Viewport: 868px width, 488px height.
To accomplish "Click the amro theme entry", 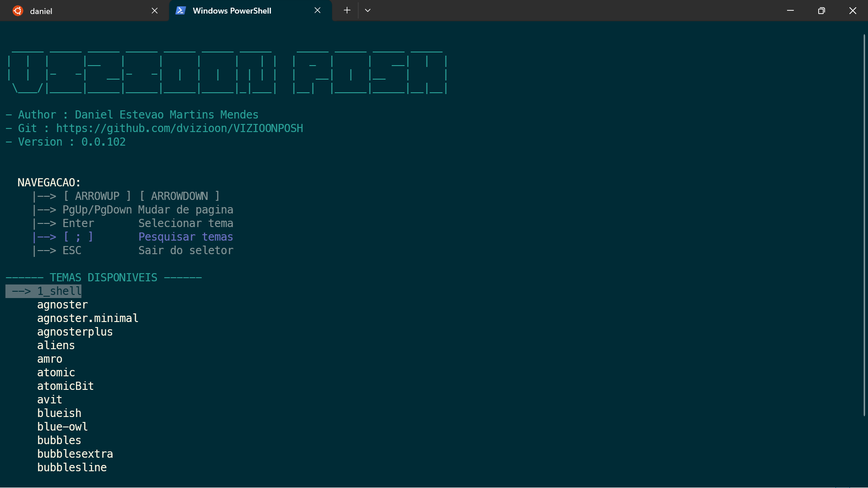I will pos(50,359).
